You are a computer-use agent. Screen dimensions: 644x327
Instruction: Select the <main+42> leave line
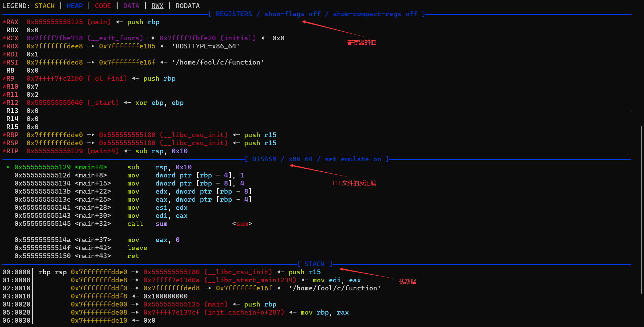click(81, 248)
